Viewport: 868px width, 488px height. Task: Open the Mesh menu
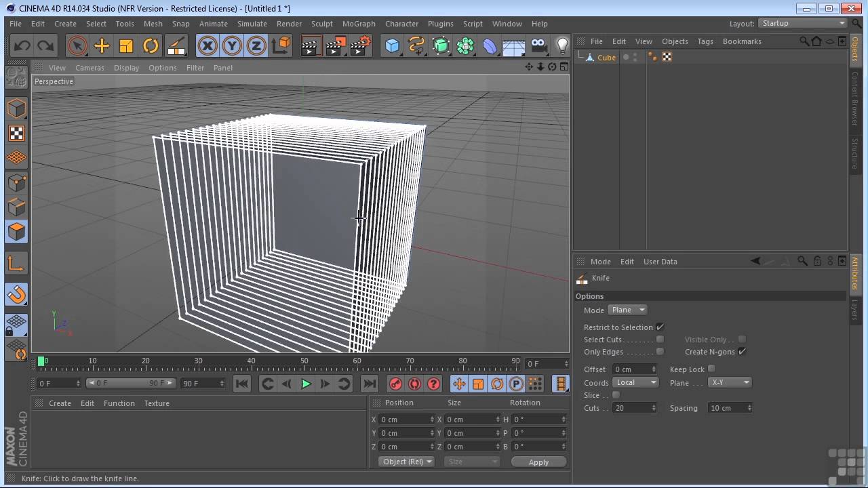click(x=153, y=24)
